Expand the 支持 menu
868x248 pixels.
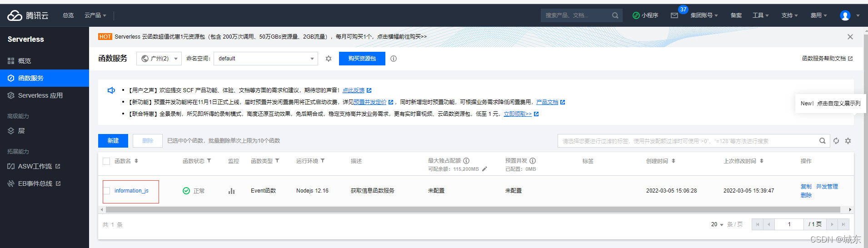point(790,15)
